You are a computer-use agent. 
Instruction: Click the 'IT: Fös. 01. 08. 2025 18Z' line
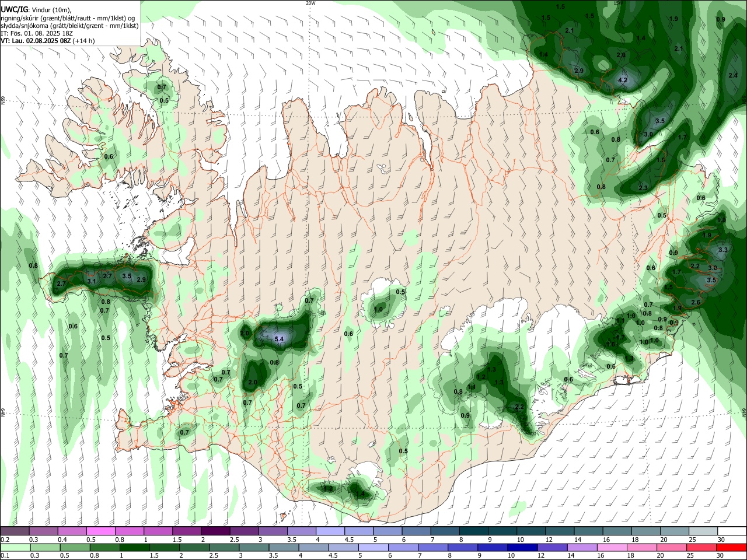coord(36,33)
